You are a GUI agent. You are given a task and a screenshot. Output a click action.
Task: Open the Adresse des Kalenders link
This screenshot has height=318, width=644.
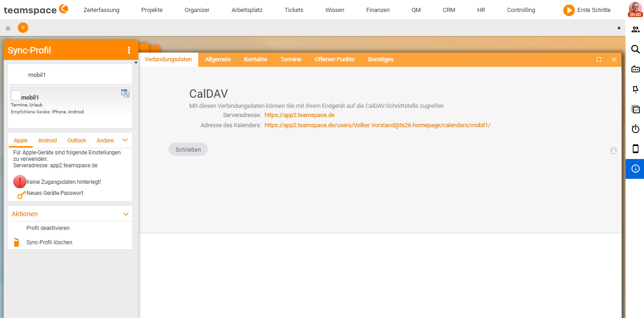point(378,125)
